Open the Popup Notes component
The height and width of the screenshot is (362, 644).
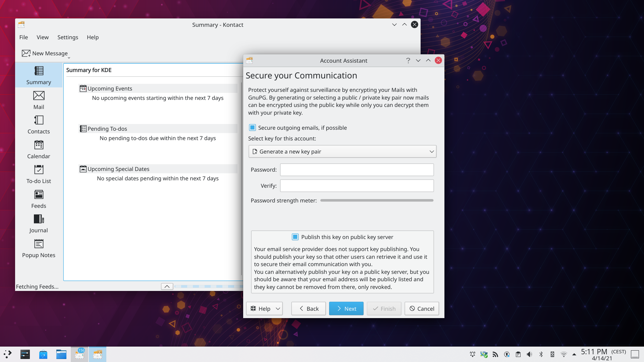point(39,248)
